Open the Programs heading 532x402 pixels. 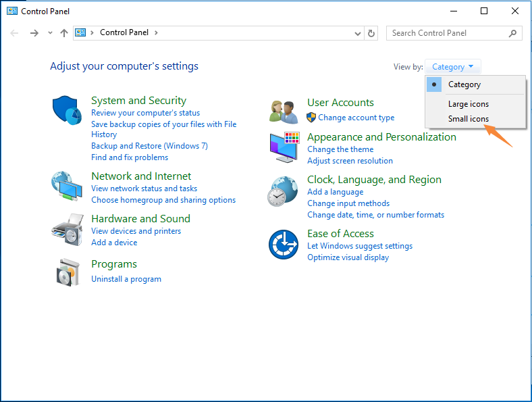114,264
